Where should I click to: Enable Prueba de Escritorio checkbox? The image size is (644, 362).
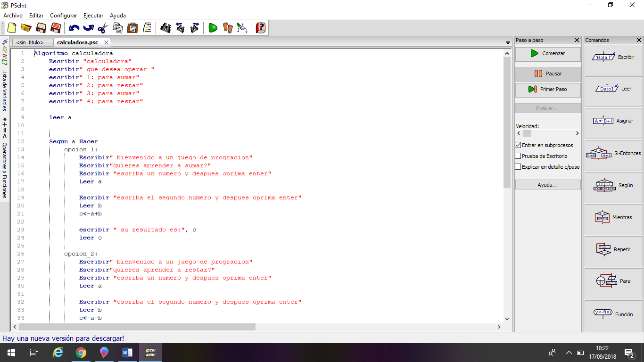[x=518, y=156]
